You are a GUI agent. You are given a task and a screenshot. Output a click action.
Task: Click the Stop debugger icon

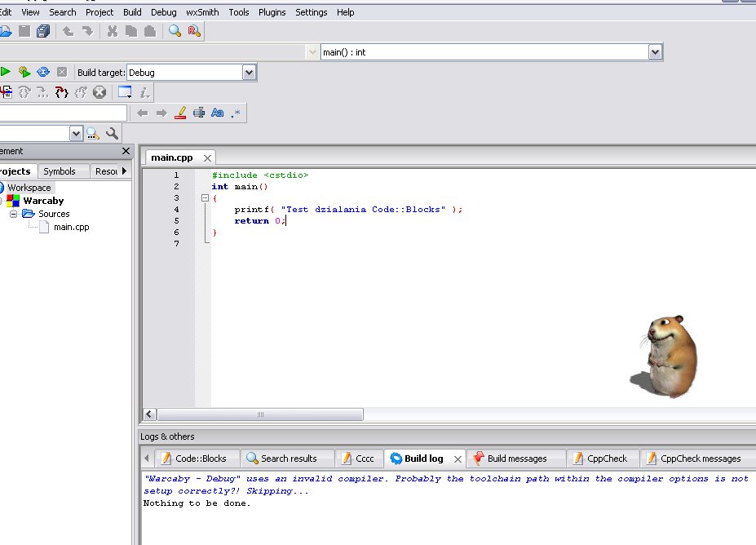pos(99,92)
